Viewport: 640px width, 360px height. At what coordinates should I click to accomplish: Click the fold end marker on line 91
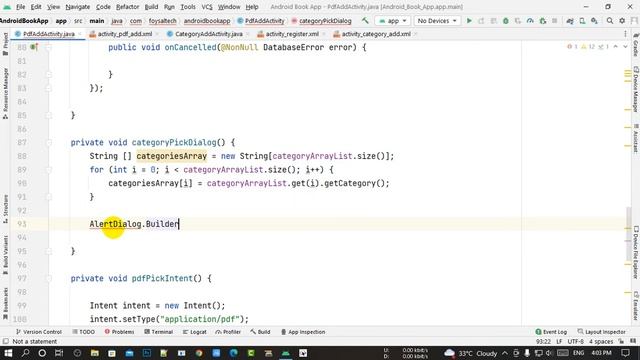coord(49,197)
